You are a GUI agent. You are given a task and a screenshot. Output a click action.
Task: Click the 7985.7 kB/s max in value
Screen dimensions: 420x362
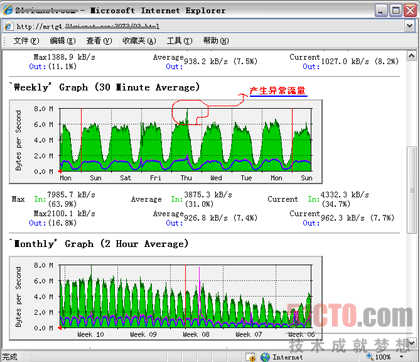[x=71, y=195]
